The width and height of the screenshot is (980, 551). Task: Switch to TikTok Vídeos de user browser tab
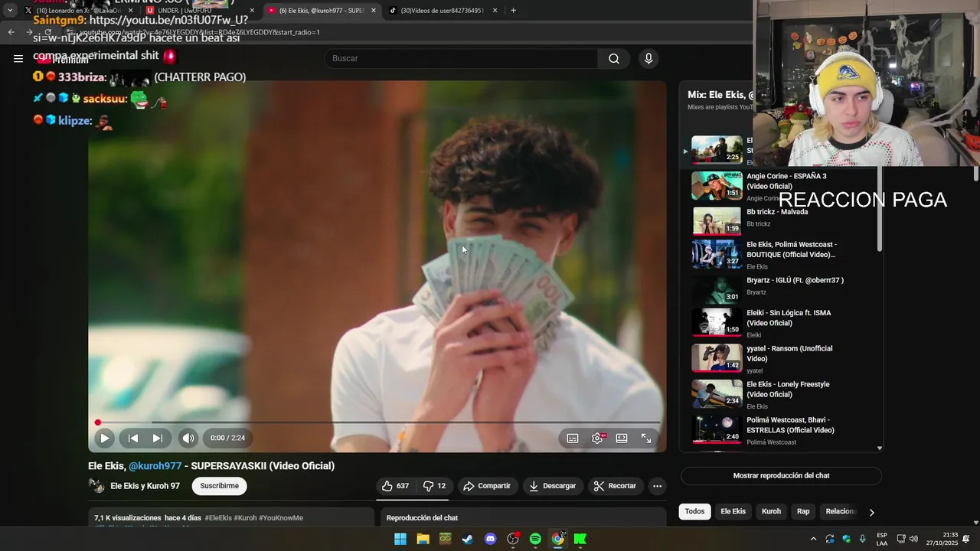pyautogui.click(x=443, y=11)
